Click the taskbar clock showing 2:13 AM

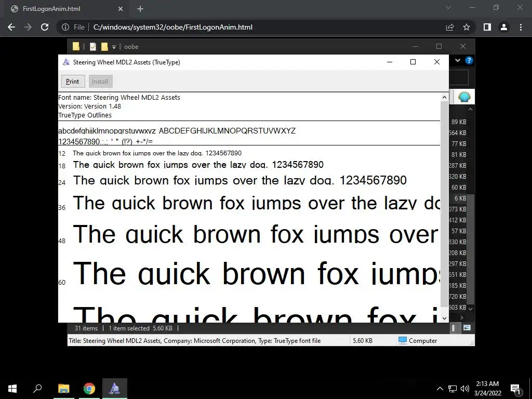pos(487,389)
